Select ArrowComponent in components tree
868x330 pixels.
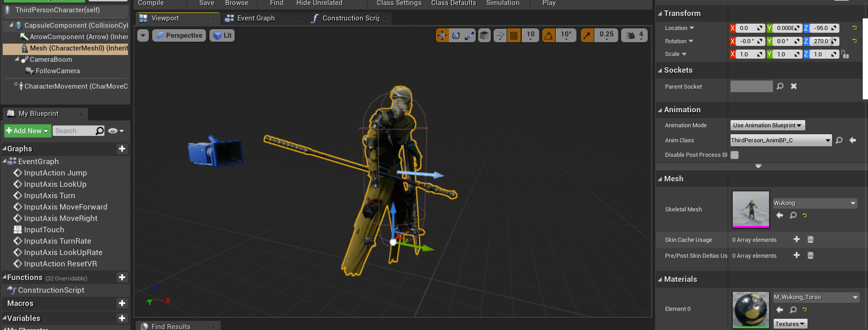pyautogui.click(x=79, y=37)
